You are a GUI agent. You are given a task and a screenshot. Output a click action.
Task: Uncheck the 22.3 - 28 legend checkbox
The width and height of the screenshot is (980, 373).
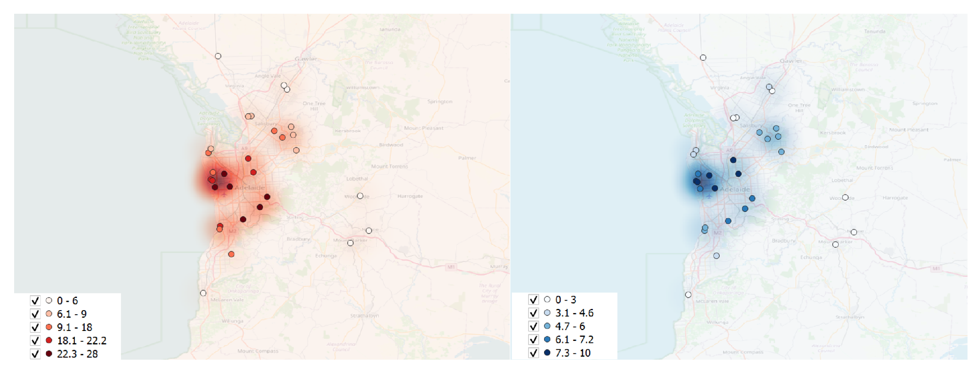point(35,354)
